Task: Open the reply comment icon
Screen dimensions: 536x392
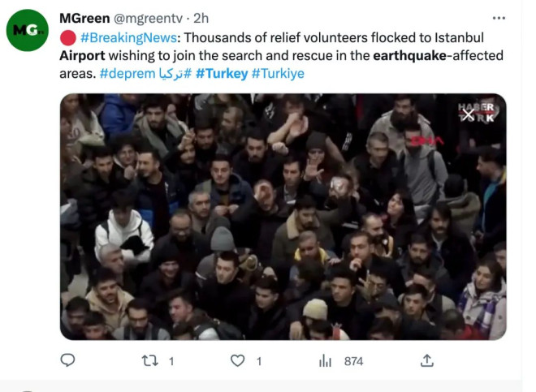Action: [x=67, y=360]
